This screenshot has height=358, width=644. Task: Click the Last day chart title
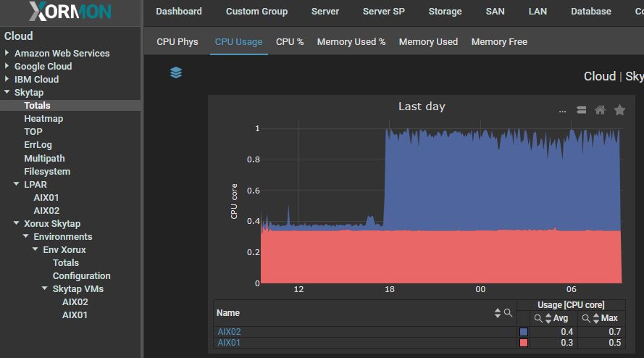(422, 107)
